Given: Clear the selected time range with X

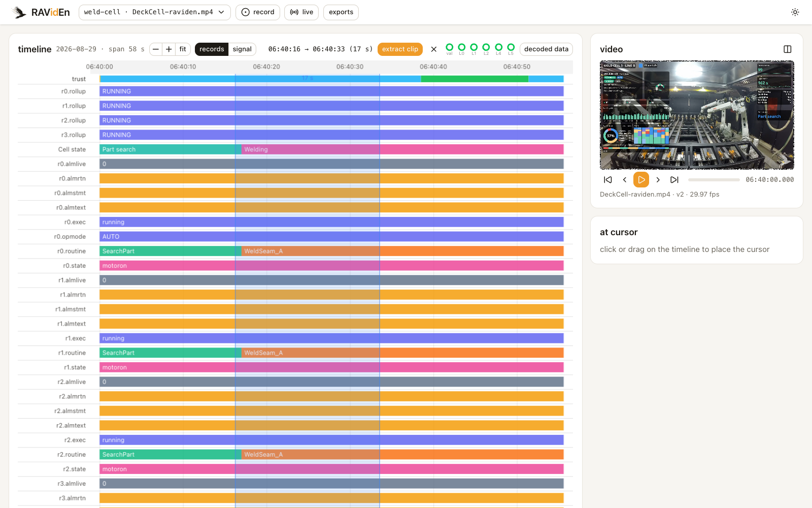Looking at the screenshot, I should [x=434, y=49].
